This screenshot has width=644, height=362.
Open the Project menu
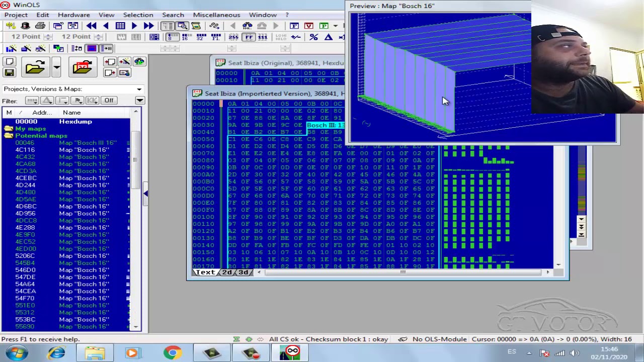coord(16,15)
